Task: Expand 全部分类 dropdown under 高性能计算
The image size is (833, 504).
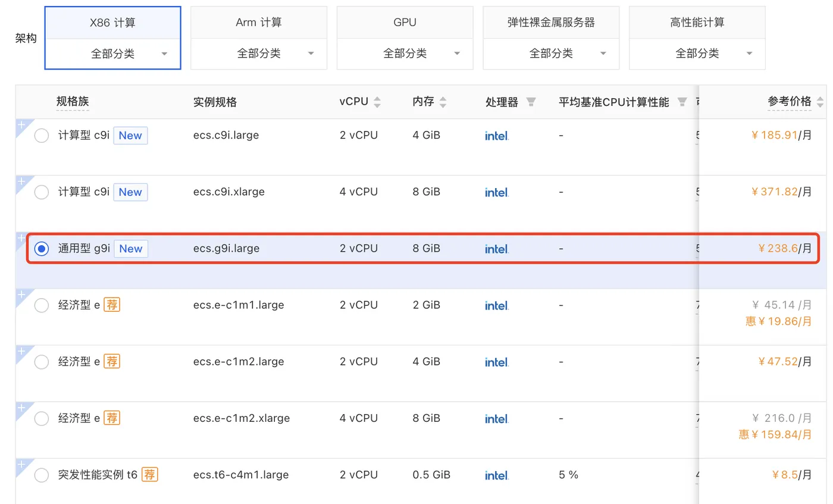Action: (697, 54)
